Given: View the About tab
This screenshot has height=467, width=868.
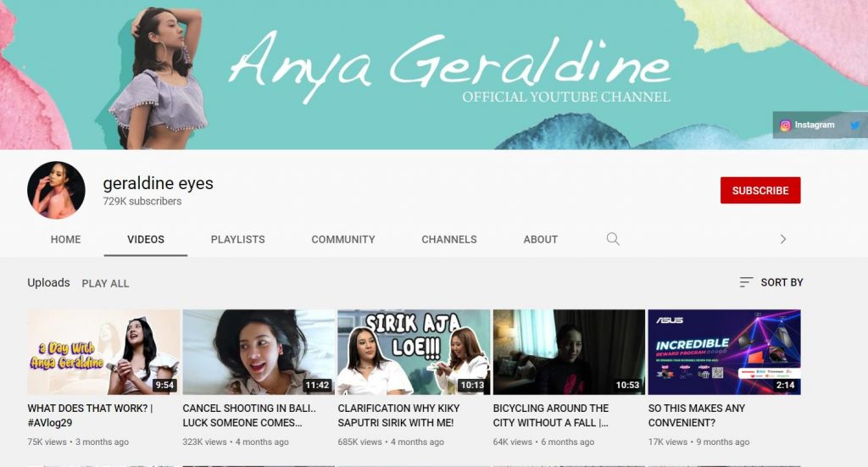Looking at the screenshot, I should tap(541, 240).
